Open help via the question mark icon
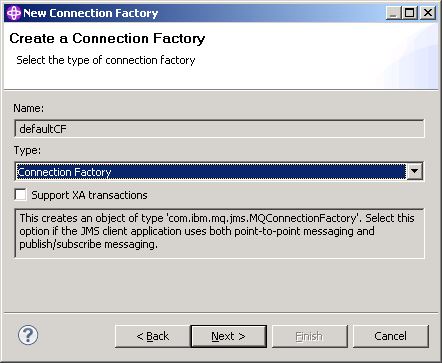The height and width of the screenshot is (363, 442). coord(28,335)
